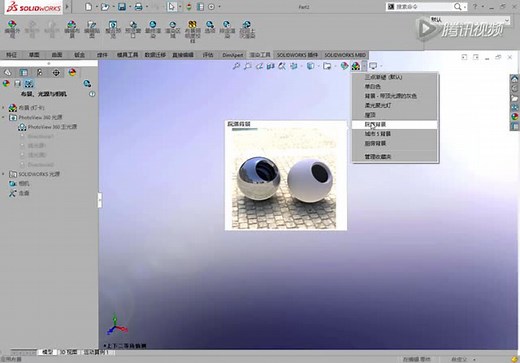Click Zoom to Area in view toolbar

[247, 66]
